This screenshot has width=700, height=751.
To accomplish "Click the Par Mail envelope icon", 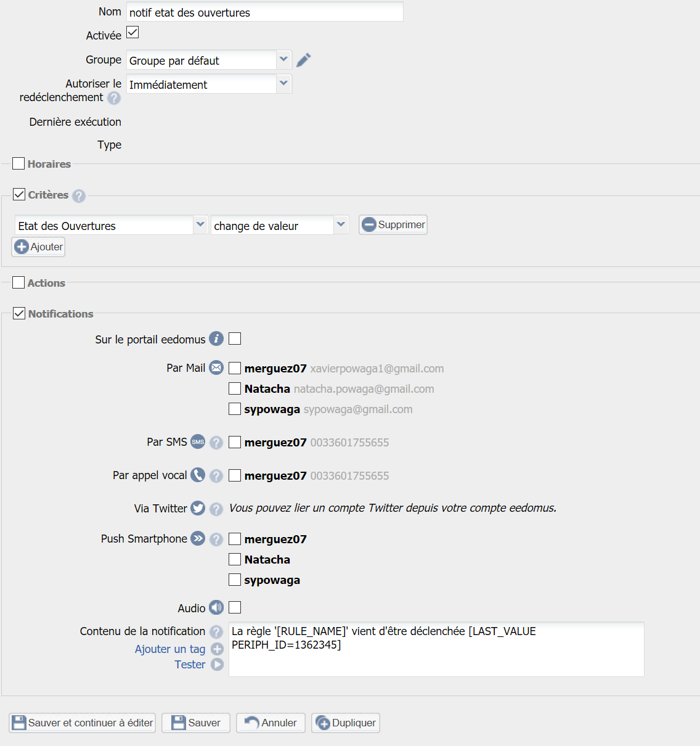I will point(216,367).
